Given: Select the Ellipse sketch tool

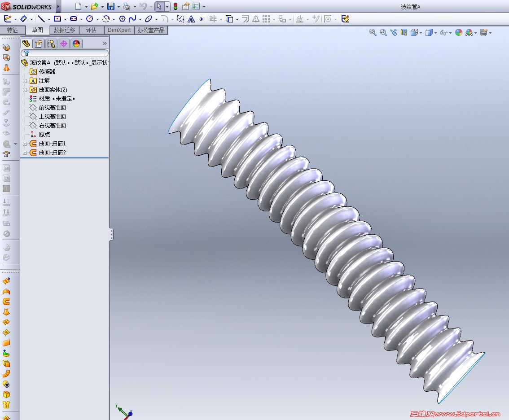Looking at the screenshot, I should [x=149, y=19].
